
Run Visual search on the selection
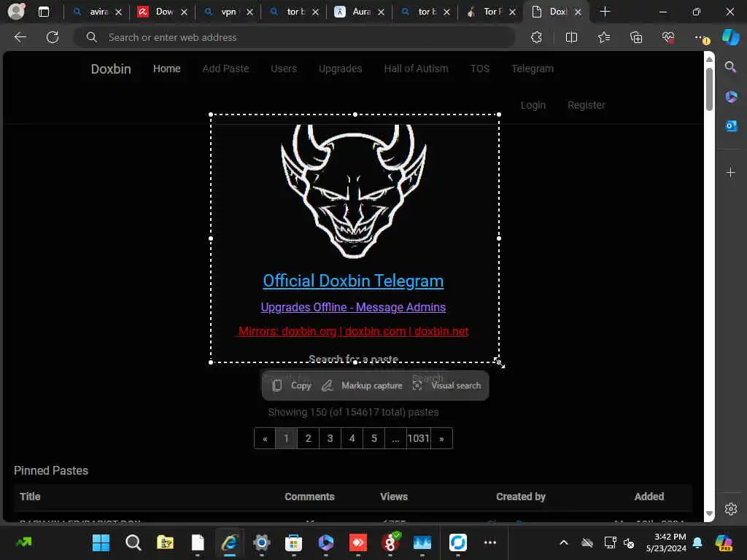click(447, 386)
